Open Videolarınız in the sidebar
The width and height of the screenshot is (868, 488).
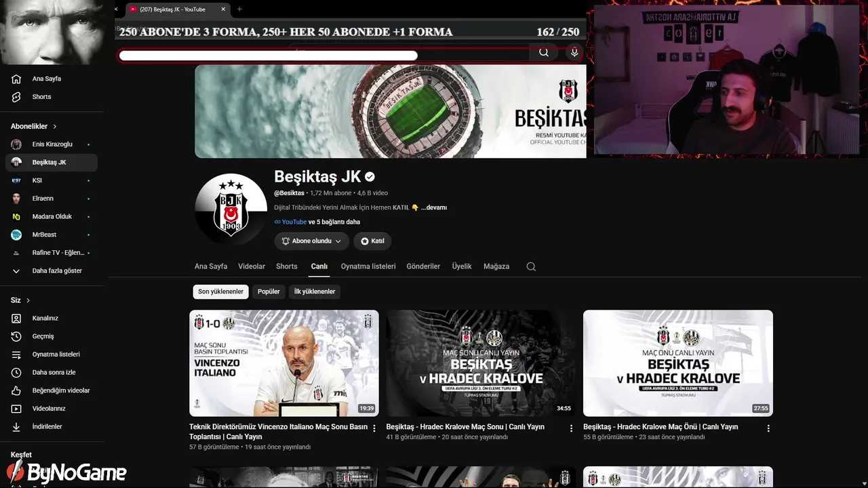click(52, 409)
